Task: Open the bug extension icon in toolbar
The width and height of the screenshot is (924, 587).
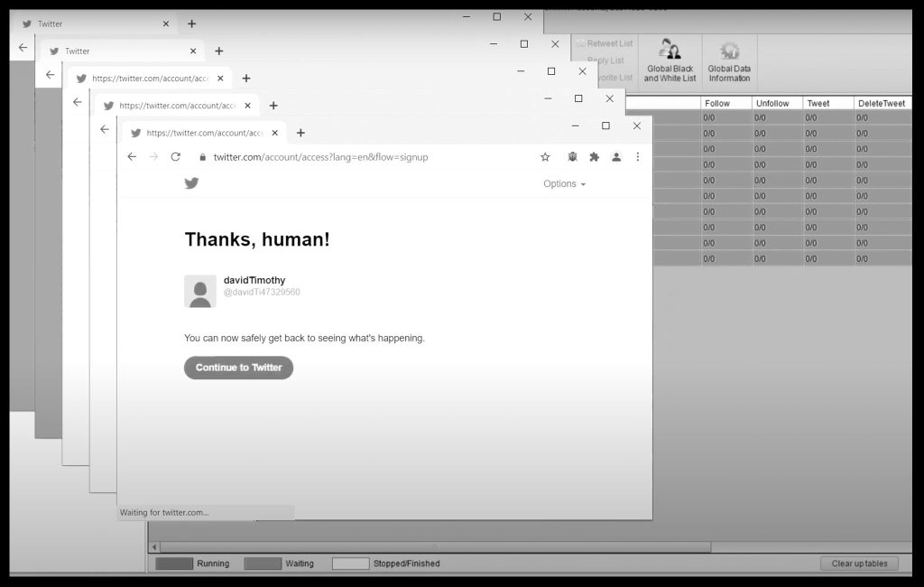Action: coord(572,157)
